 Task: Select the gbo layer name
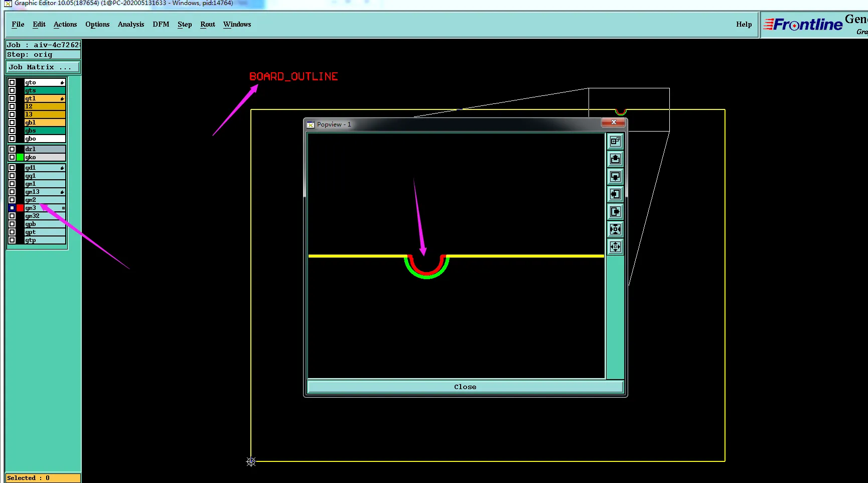click(45, 139)
